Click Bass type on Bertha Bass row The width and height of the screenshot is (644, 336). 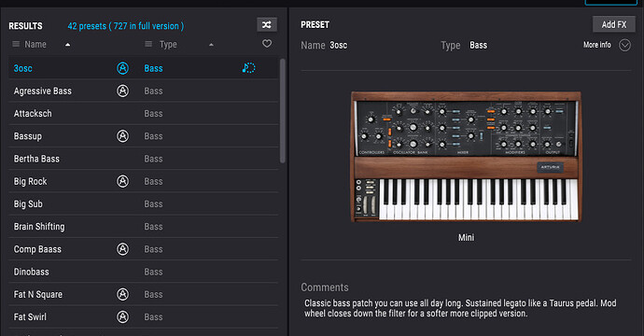click(153, 159)
